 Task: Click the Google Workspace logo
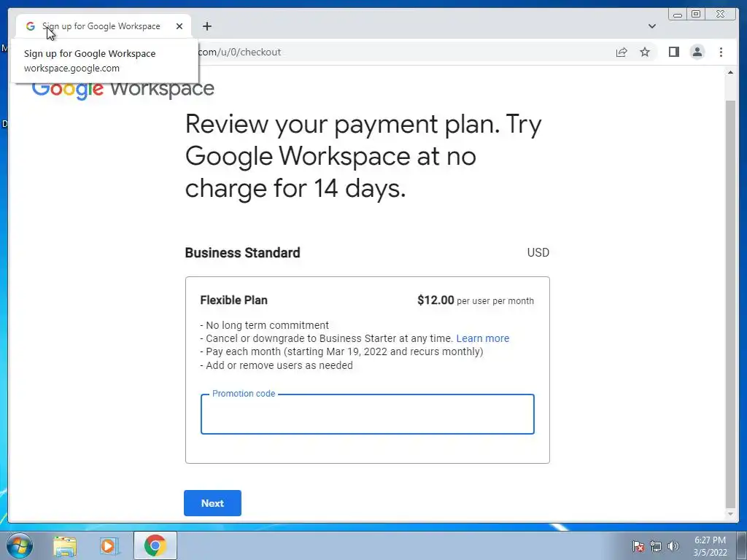click(x=123, y=89)
